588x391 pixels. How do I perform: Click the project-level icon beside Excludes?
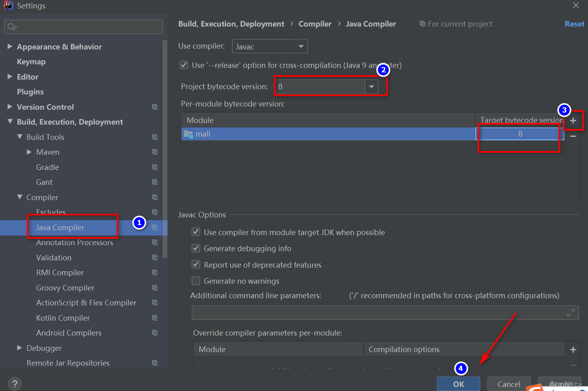[155, 212]
